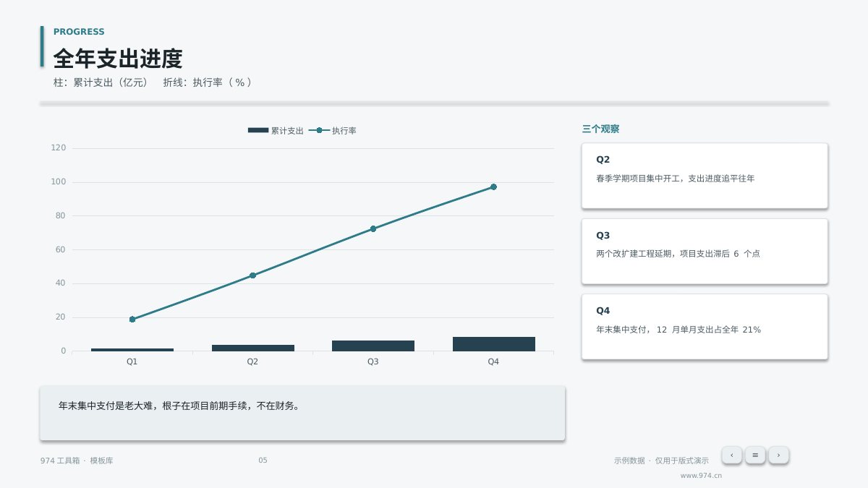Toggle the 执行率 legend entry
Viewport: 868px width, 488px height.
(333, 131)
